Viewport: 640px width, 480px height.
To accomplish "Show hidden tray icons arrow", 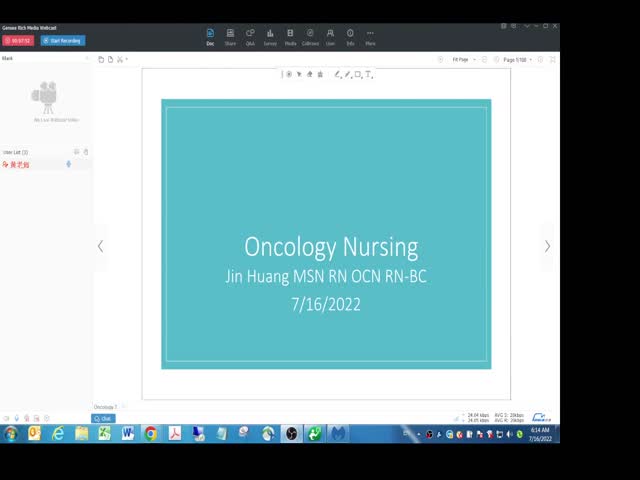I will point(418,435).
